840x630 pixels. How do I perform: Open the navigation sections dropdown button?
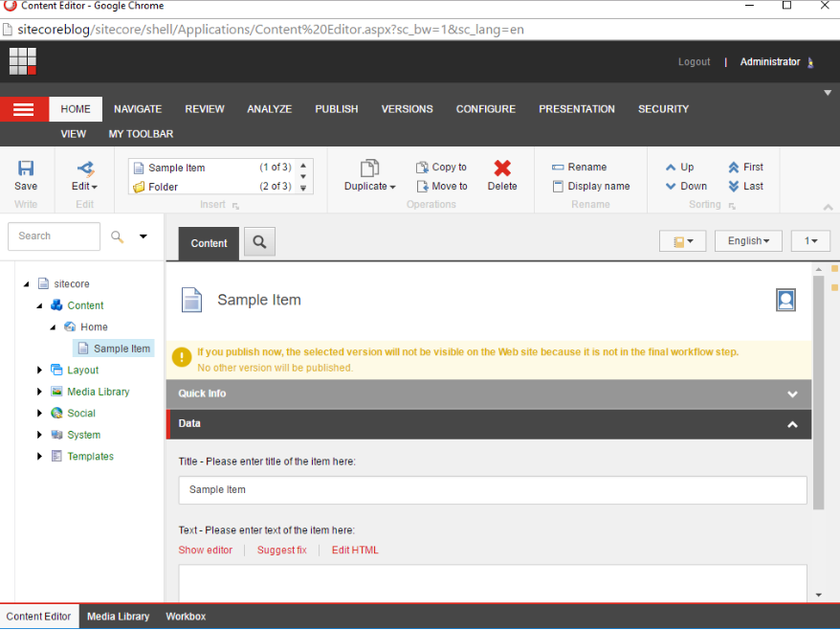(682, 241)
